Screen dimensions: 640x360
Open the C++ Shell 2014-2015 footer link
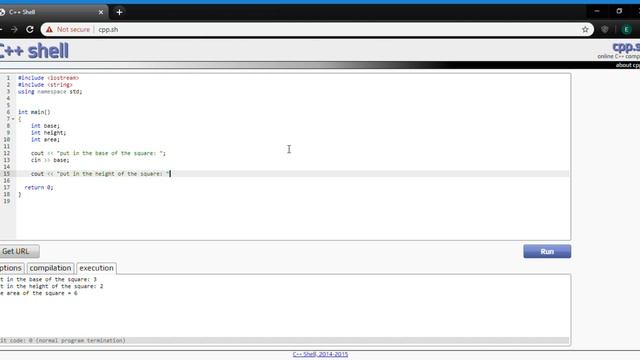coord(320,354)
